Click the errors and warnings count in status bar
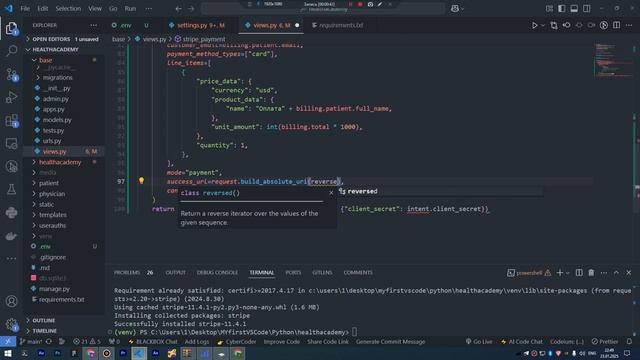This screenshot has width=640, height=360. pos(87,341)
